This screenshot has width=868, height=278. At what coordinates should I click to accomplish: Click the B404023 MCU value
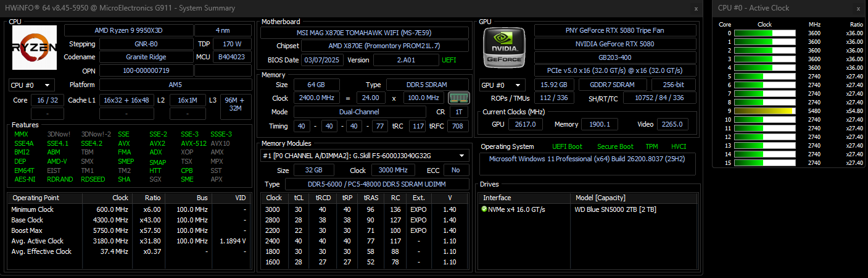pos(231,57)
